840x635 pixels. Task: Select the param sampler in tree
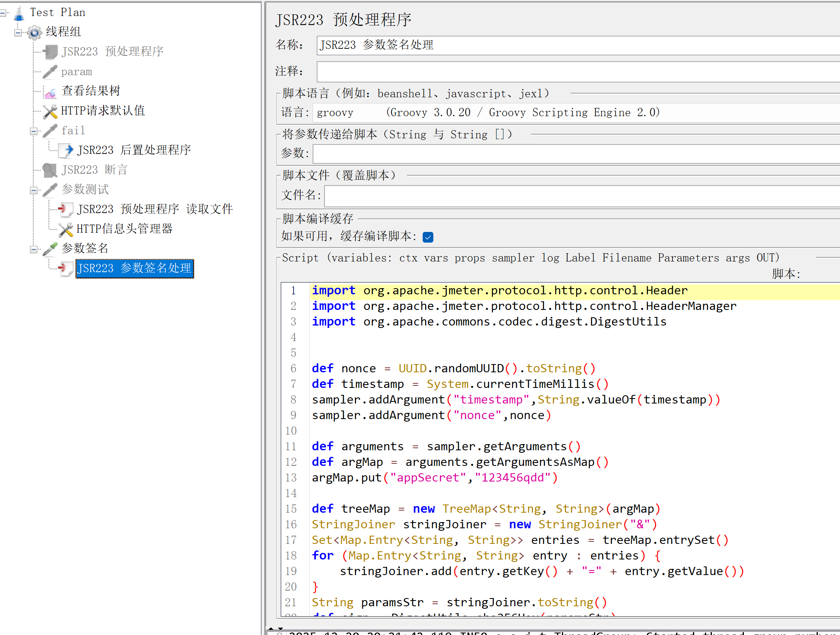76,72
